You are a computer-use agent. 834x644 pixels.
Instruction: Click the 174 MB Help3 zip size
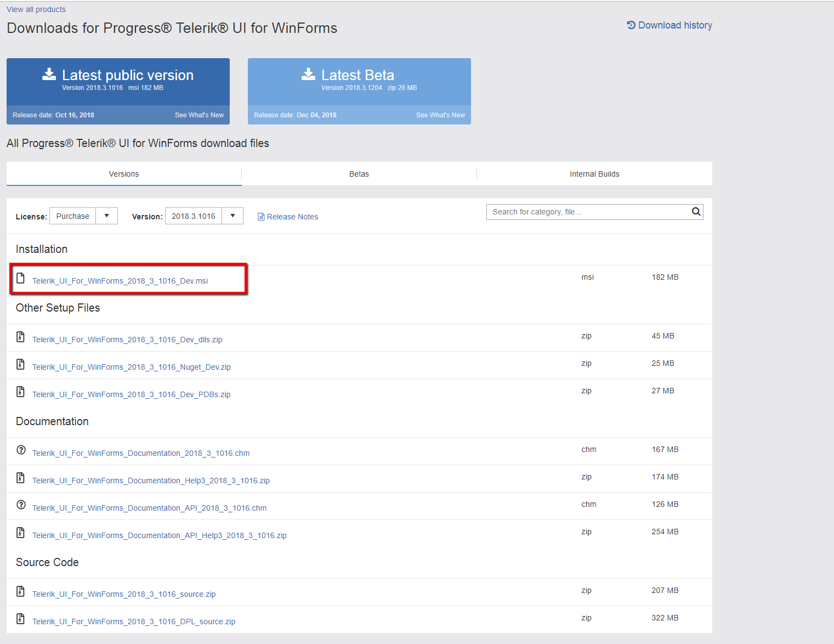[x=665, y=477]
